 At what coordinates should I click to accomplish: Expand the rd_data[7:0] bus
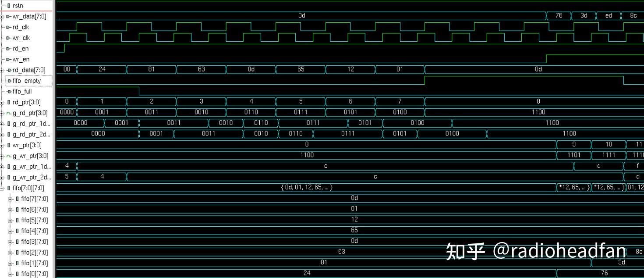tap(2, 69)
